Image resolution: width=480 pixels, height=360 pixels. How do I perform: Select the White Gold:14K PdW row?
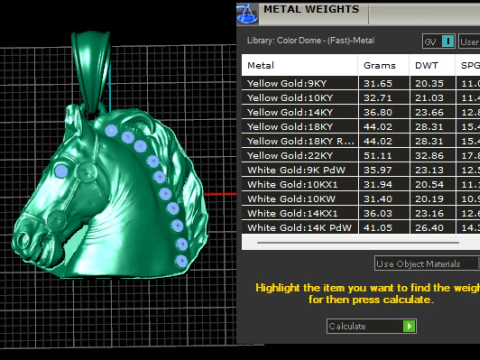click(x=361, y=228)
